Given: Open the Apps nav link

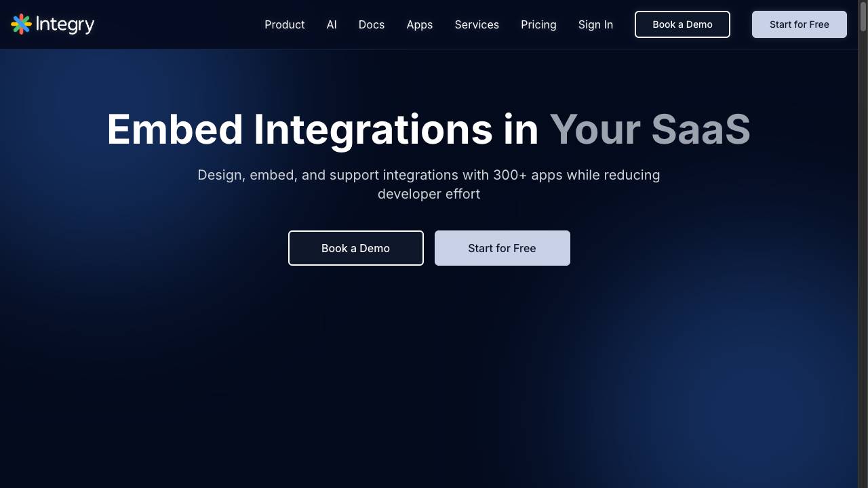Looking at the screenshot, I should pos(420,24).
